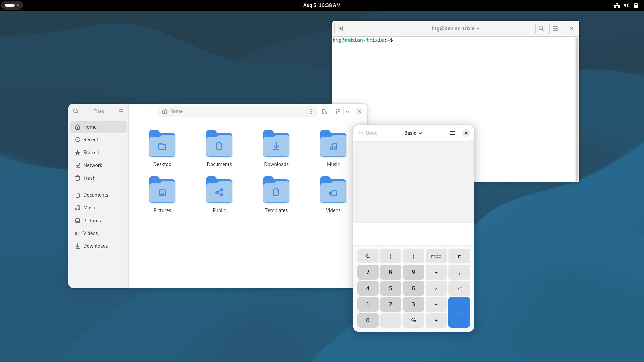This screenshot has height=362, width=644.
Task: Select Music bookmark in the sidebar
Action: [x=99, y=208]
